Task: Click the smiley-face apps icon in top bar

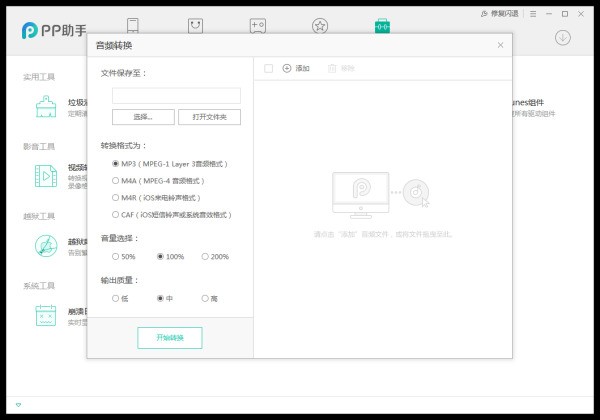Action: [x=196, y=25]
